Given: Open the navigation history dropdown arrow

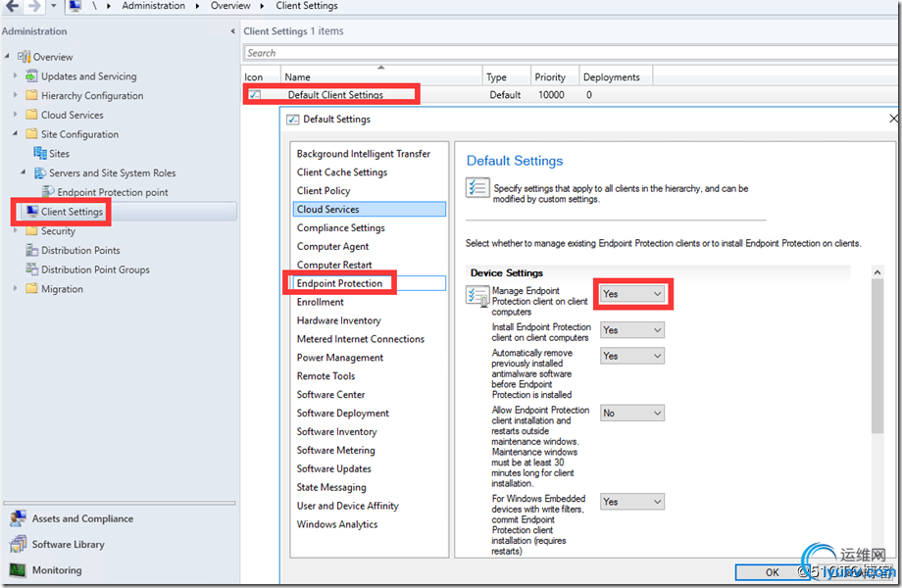Looking at the screenshot, I should coord(54,6).
